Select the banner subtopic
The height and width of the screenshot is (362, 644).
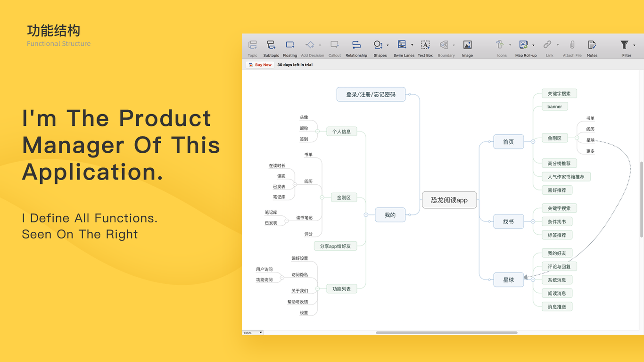[x=554, y=107]
